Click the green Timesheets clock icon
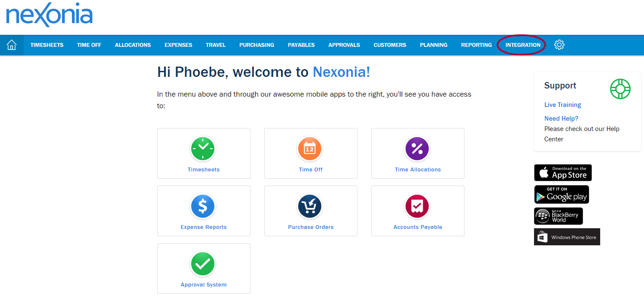Viewport: 644px width, 299px height. point(203,149)
